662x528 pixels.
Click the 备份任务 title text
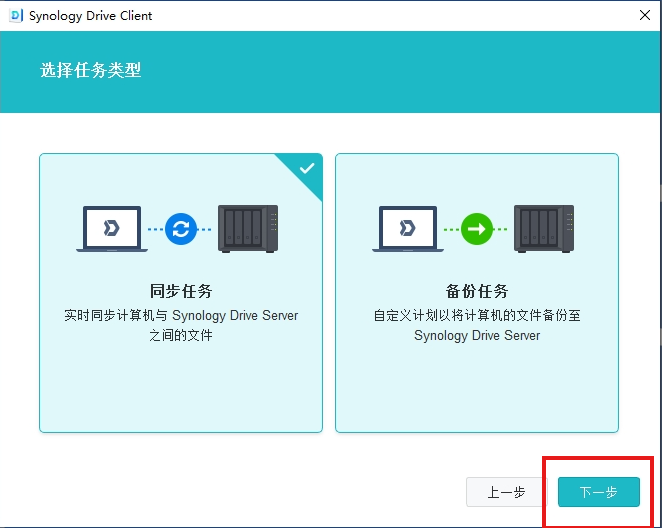[x=477, y=292]
